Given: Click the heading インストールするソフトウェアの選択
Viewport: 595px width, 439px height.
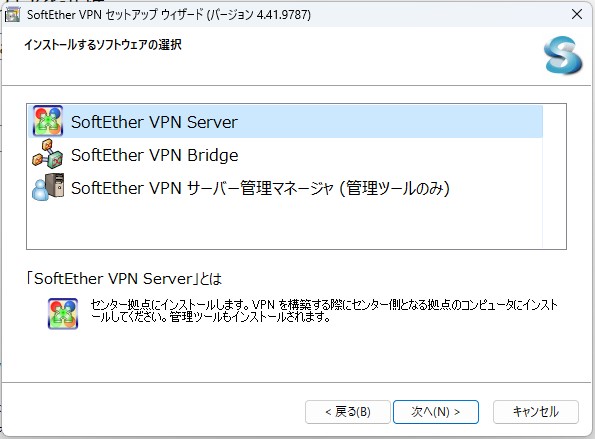Looking at the screenshot, I should pyautogui.click(x=103, y=45).
